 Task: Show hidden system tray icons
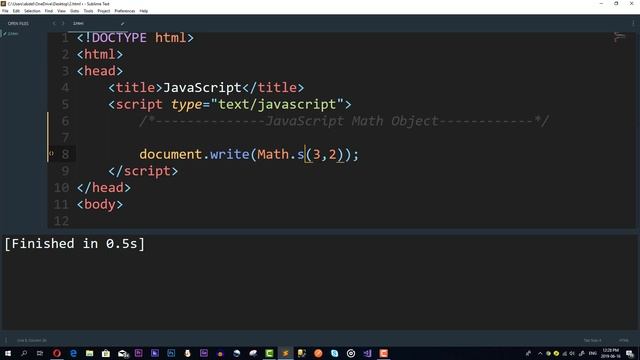(x=540, y=353)
